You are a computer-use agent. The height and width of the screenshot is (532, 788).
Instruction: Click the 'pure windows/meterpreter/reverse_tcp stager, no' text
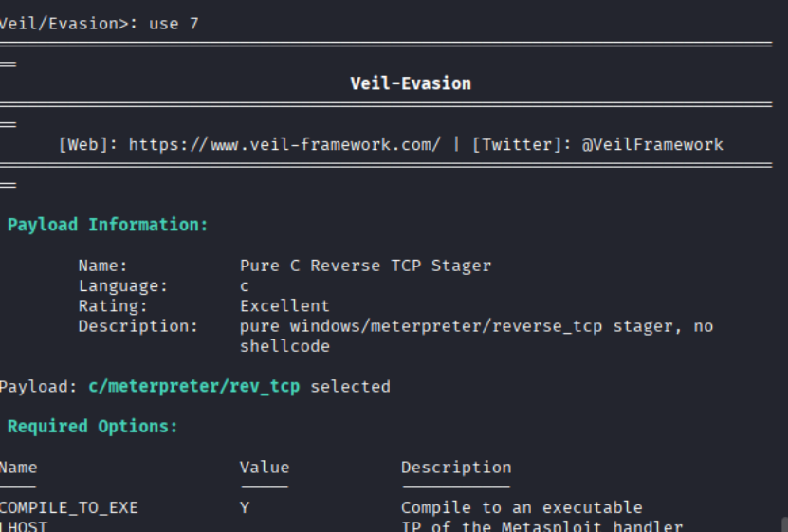coord(476,326)
